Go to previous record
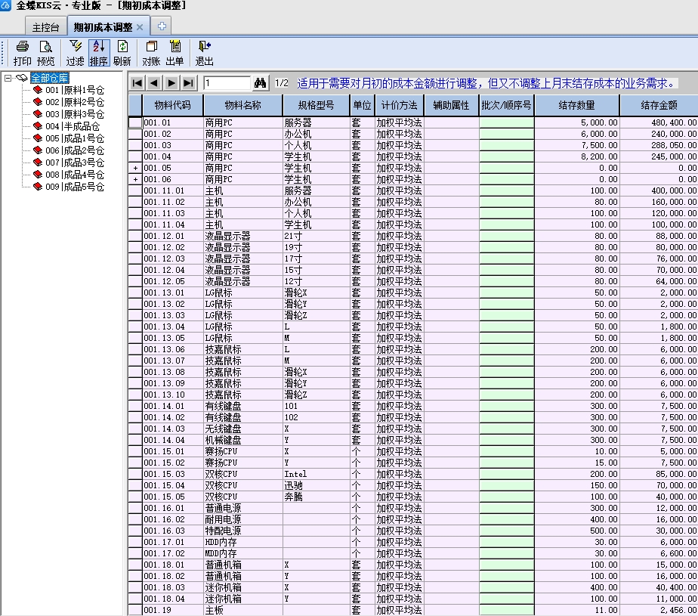Screen dimensions: 698x616 coord(154,83)
